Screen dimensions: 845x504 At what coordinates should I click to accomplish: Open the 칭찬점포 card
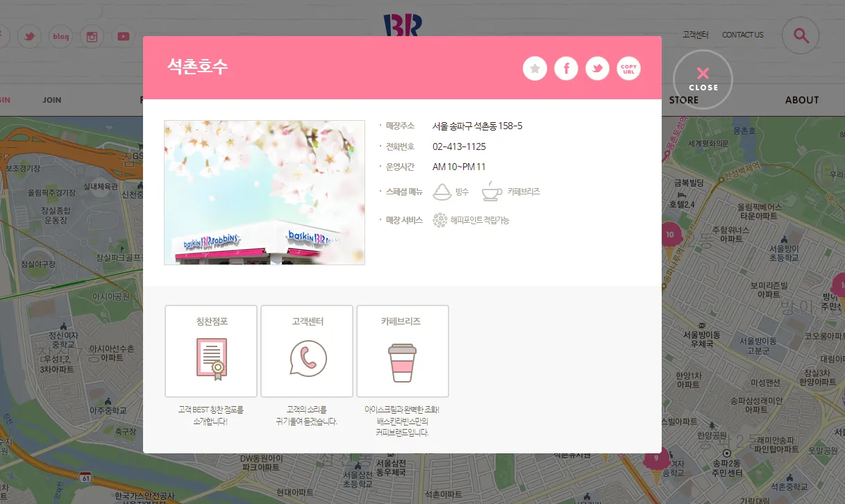coord(211,351)
